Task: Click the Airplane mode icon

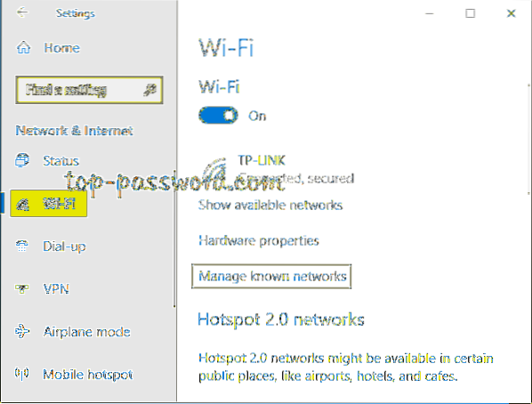Action: (x=22, y=331)
